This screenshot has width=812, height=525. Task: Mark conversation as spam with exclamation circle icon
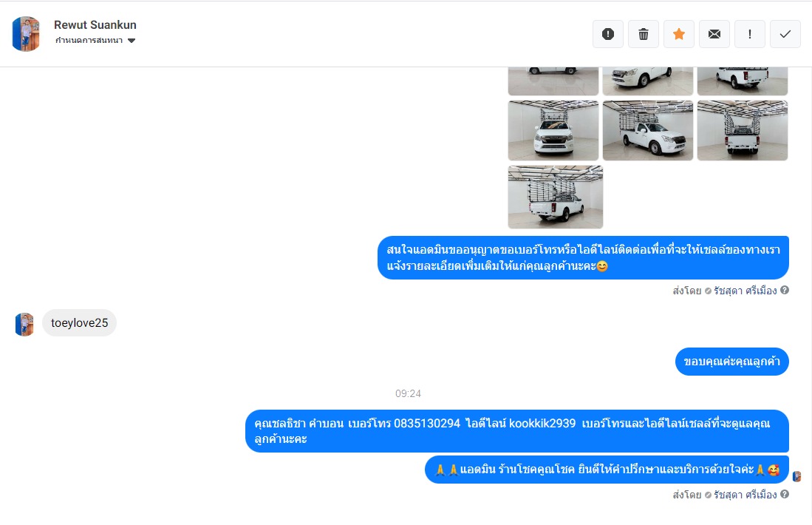(x=608, y=34)
